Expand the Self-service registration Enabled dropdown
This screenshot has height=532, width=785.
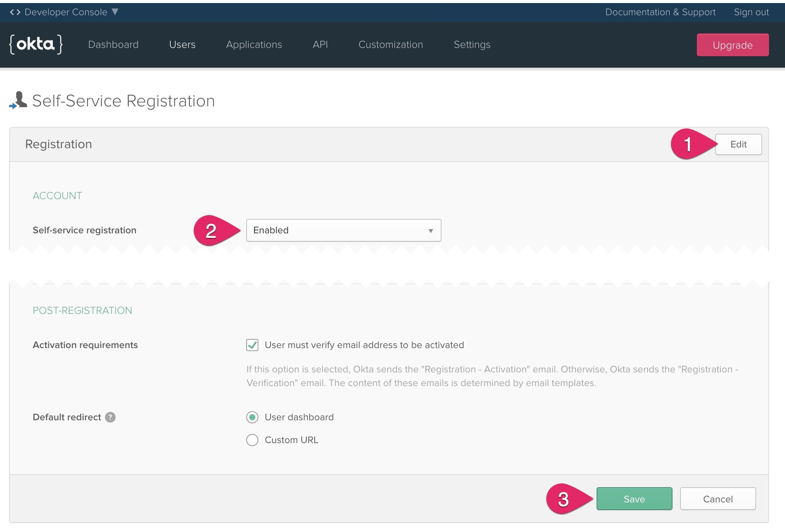click(x=343, y=230)
